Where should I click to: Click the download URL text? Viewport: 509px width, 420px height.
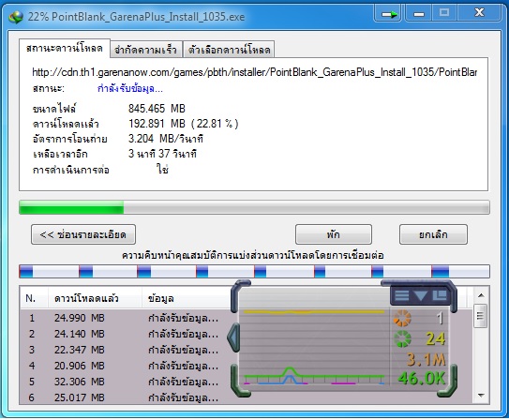[255, 72]
